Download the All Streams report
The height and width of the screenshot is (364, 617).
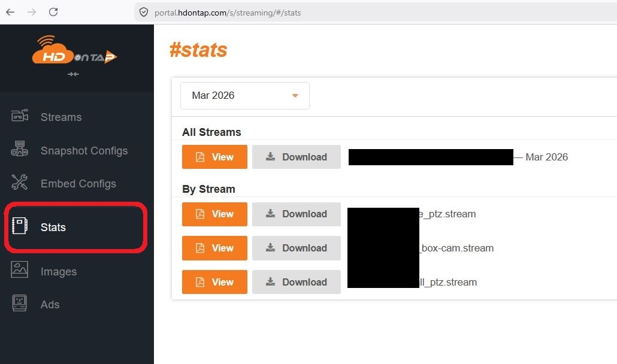click(x=297, y=157)
